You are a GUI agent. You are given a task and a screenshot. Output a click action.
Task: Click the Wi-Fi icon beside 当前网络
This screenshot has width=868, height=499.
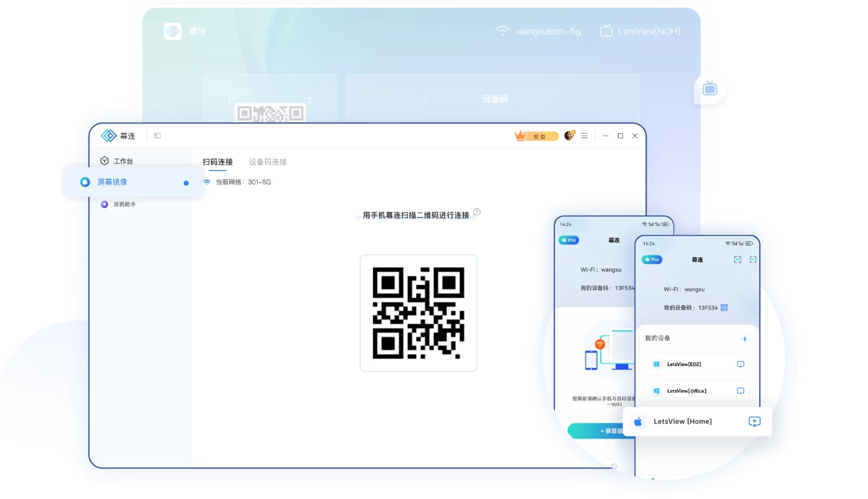(x=207, y=182)
